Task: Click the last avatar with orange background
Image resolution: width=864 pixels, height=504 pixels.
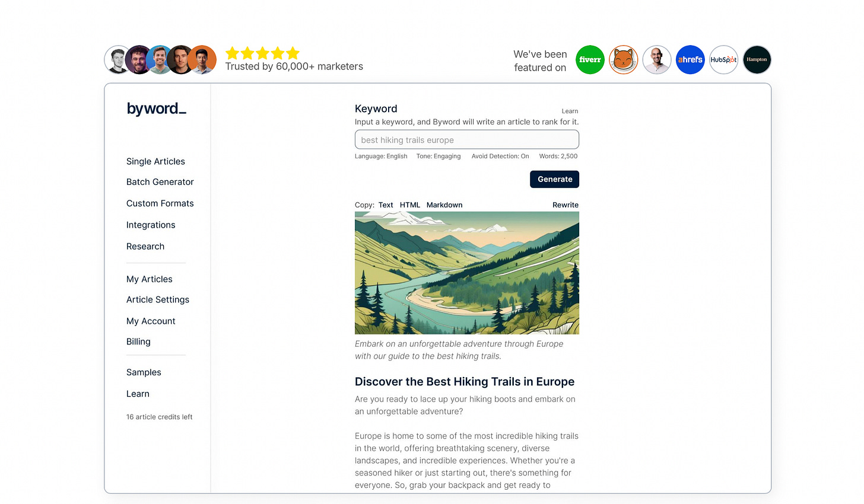Action: (x=204, y=60)
